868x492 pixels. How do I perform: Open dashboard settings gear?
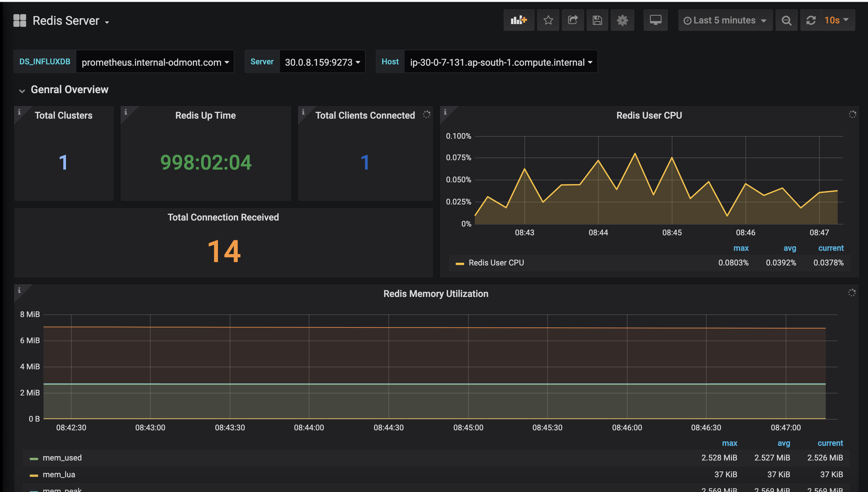pos(622,20)
